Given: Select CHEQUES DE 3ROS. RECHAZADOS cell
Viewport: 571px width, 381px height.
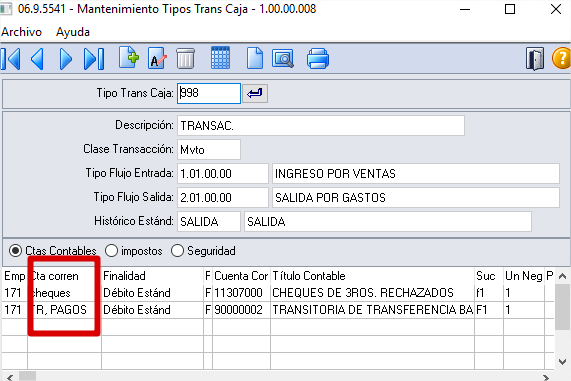Looking at the screenshot, I should [x=372, y=293].
